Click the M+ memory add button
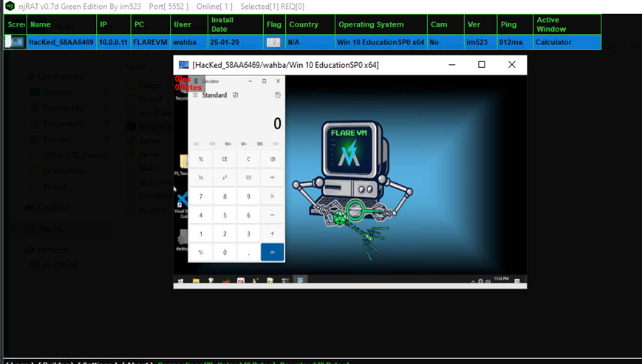This screenshot has width=642, height=364. point(228,143)
